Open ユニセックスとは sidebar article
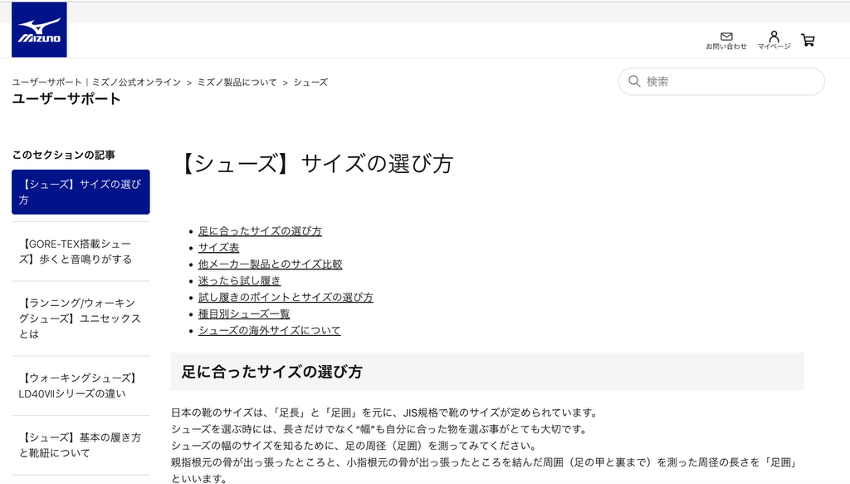Viewport: 850px width, 484px height. tap(79, 318)
